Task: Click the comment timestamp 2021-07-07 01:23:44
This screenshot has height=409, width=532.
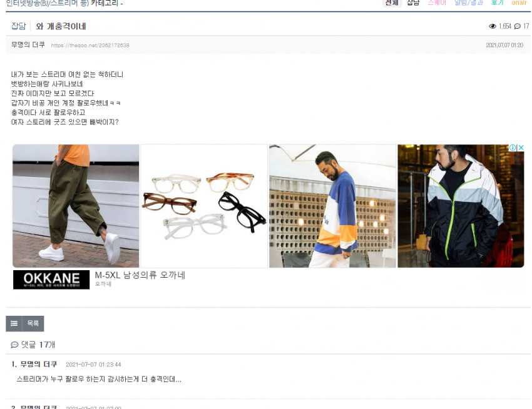Action: pyautogui.click(x=93, y=365)
